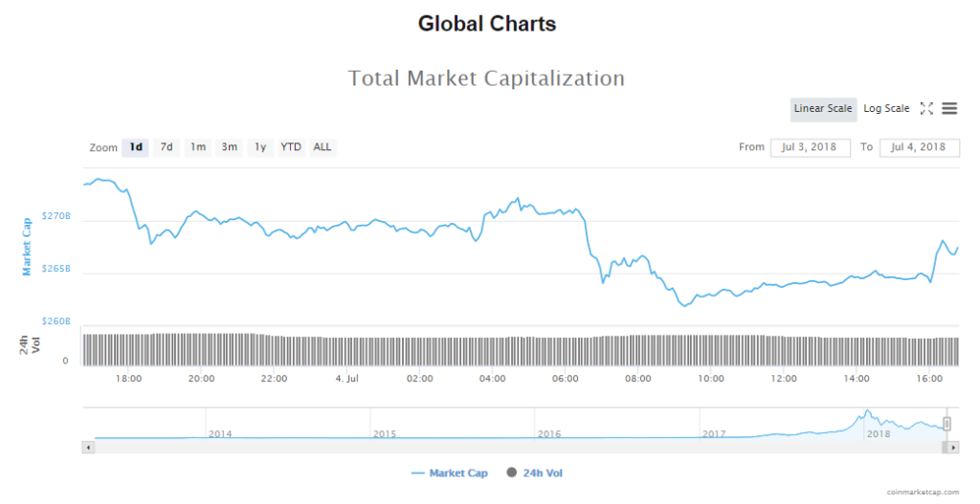Edit the To date field
The height and width of the screenshot is (504, 980).
click(919, 147)
